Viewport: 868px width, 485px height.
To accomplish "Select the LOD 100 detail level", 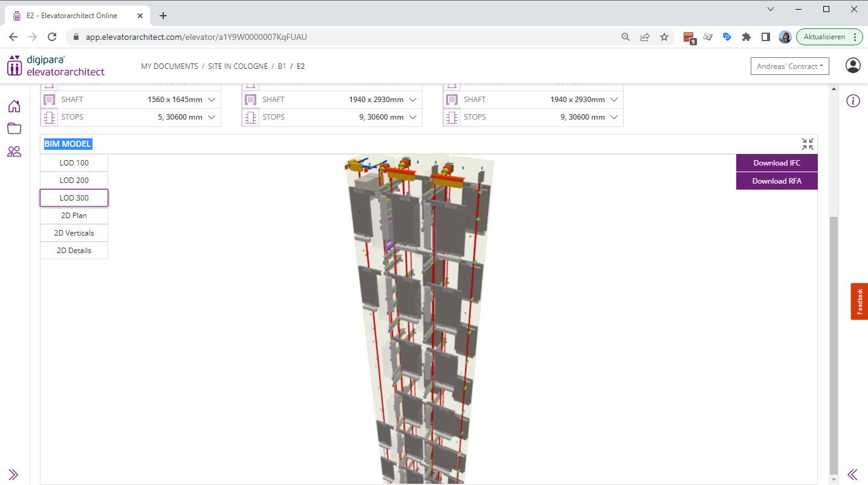I will 74,162.
